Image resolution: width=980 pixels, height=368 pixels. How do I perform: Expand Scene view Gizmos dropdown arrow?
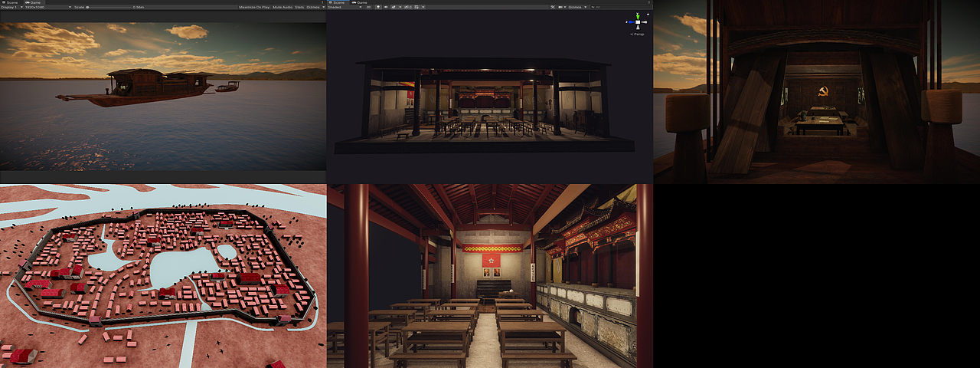(x=585, y=7)
